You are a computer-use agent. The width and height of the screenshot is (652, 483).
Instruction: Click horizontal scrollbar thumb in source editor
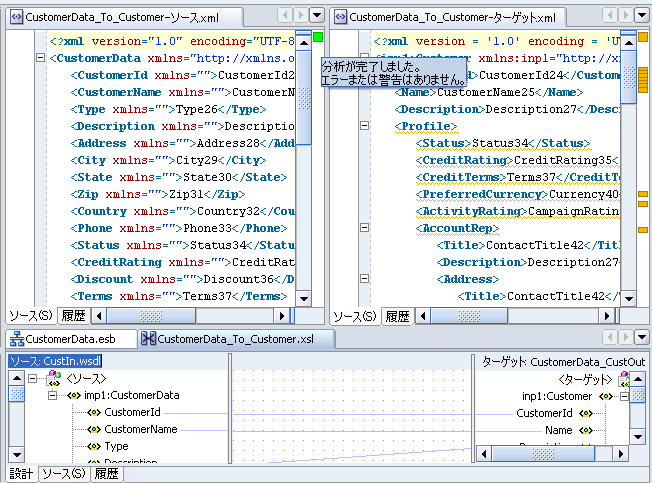click(x=151, y=316)
